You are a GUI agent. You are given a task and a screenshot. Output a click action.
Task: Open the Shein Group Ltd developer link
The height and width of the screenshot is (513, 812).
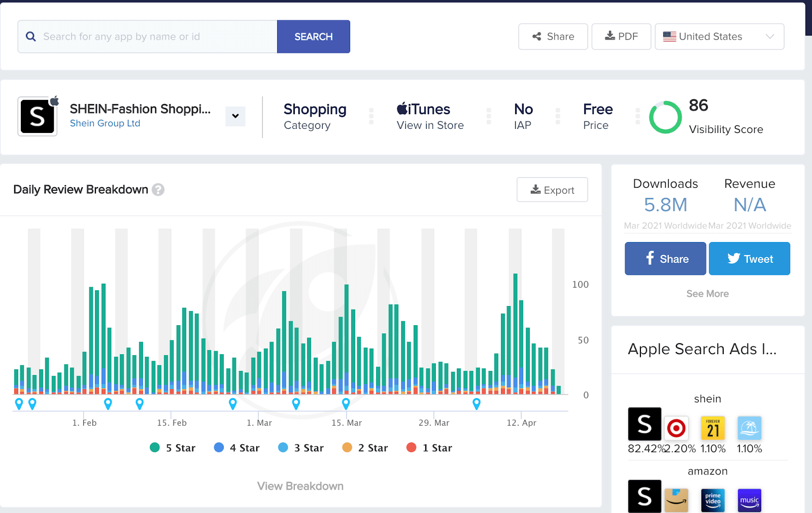tap(105, 123)
